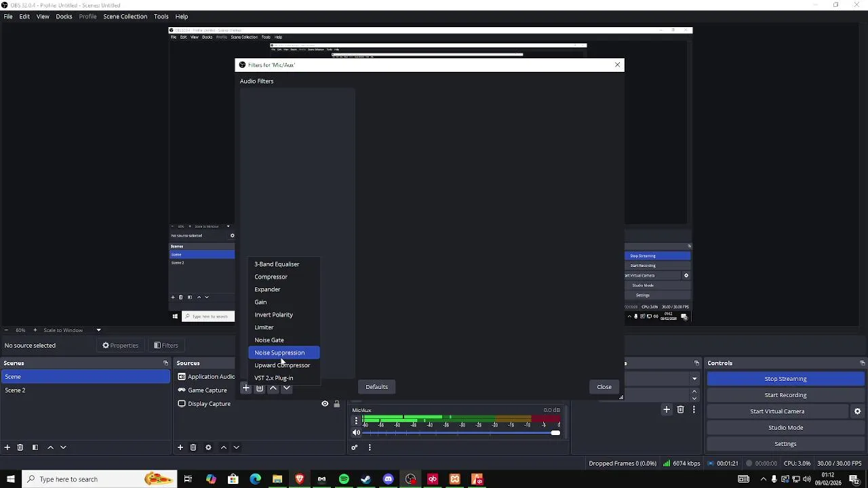
Task: Remove selected scene with trash icon
Action: [x=20, y=447]
